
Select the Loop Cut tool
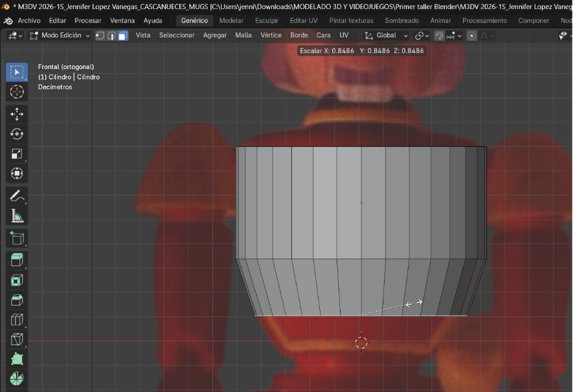click(17, 320)
